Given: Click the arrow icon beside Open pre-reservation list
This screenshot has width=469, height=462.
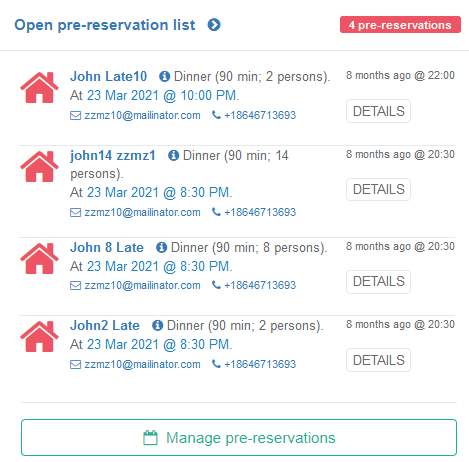Looking at the screenshot, I should click(x=214, y=25).
